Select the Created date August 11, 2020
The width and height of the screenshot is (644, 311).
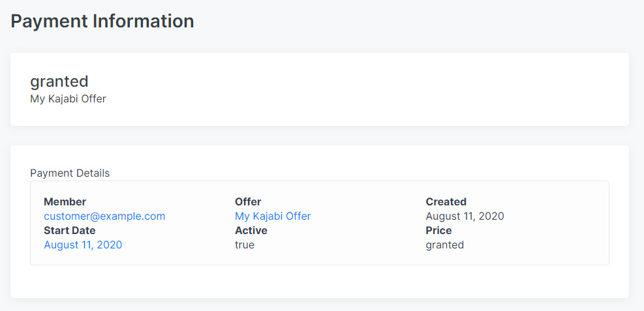(x=465, y=216)
